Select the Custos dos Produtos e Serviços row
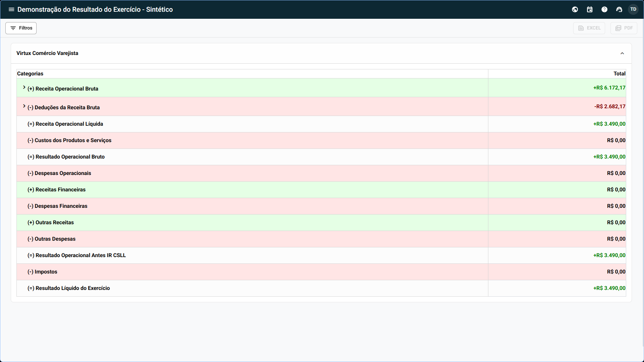 click(x=69, y=140)
